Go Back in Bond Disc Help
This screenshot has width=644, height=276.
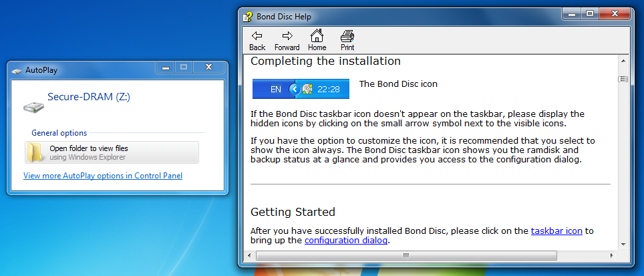click(x=257, y=40)
